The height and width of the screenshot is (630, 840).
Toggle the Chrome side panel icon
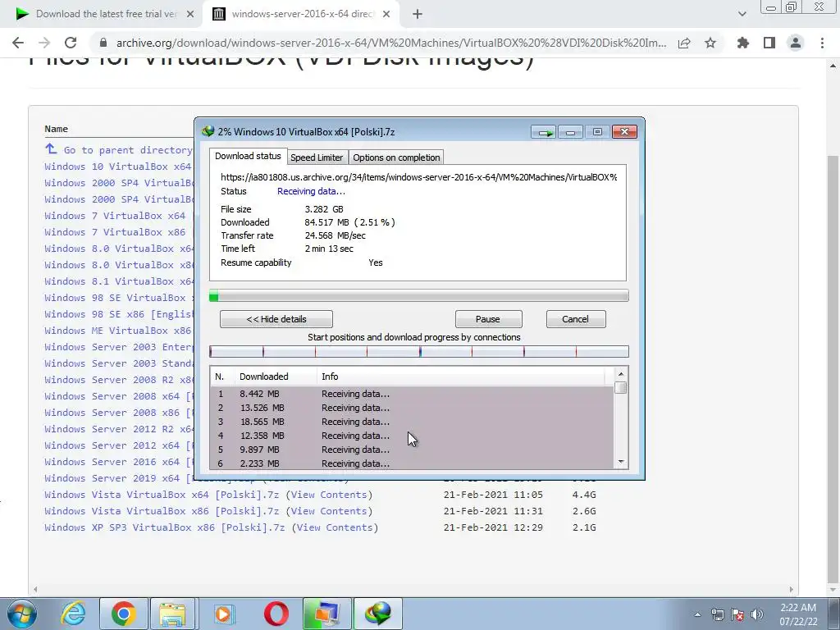click(769, 43)
